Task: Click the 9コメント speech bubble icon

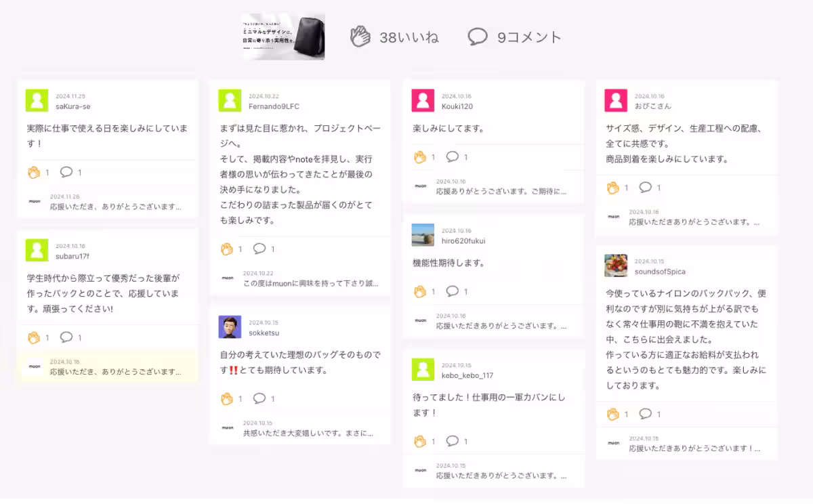Action: point(480,38)
